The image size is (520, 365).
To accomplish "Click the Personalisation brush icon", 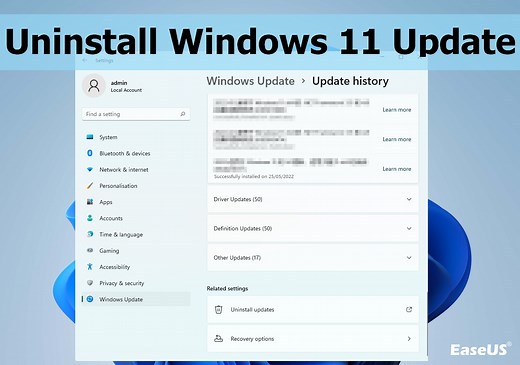I will (90, 186).
